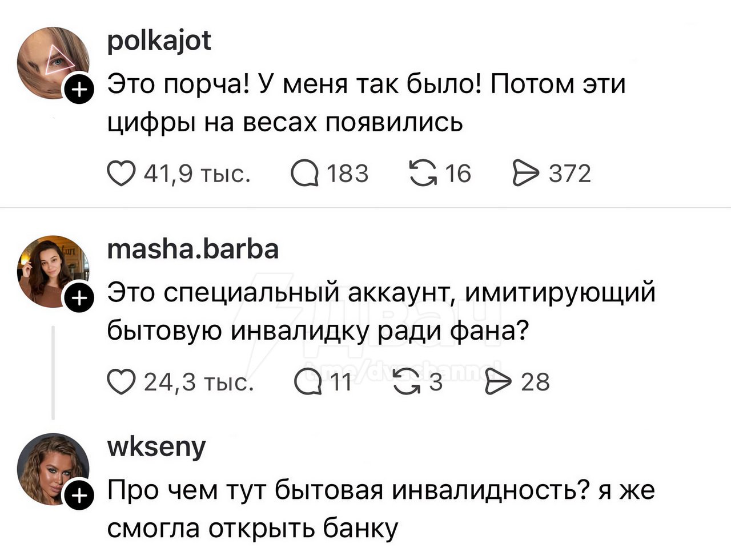Like masha.barba's reply
Viewport: 731px width, 560px height.
click(x=120, y=382)
